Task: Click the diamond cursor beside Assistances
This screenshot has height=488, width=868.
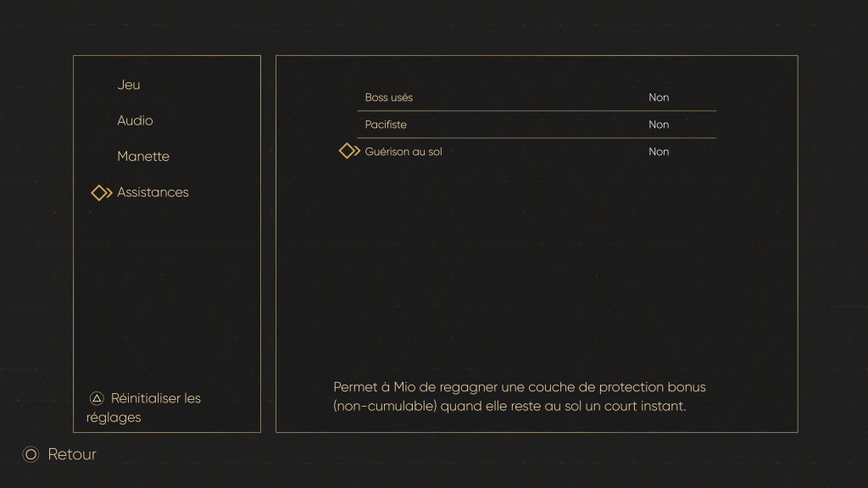Action: point(101,193)
